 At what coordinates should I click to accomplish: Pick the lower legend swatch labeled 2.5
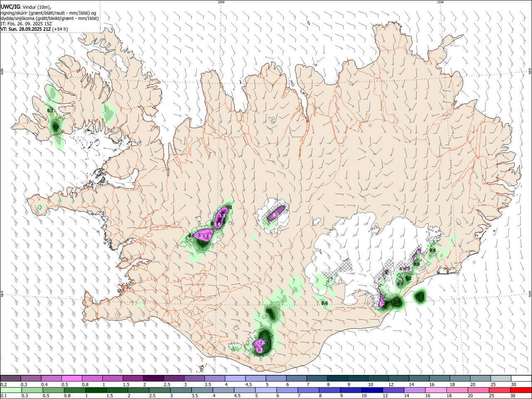point(159,390)
